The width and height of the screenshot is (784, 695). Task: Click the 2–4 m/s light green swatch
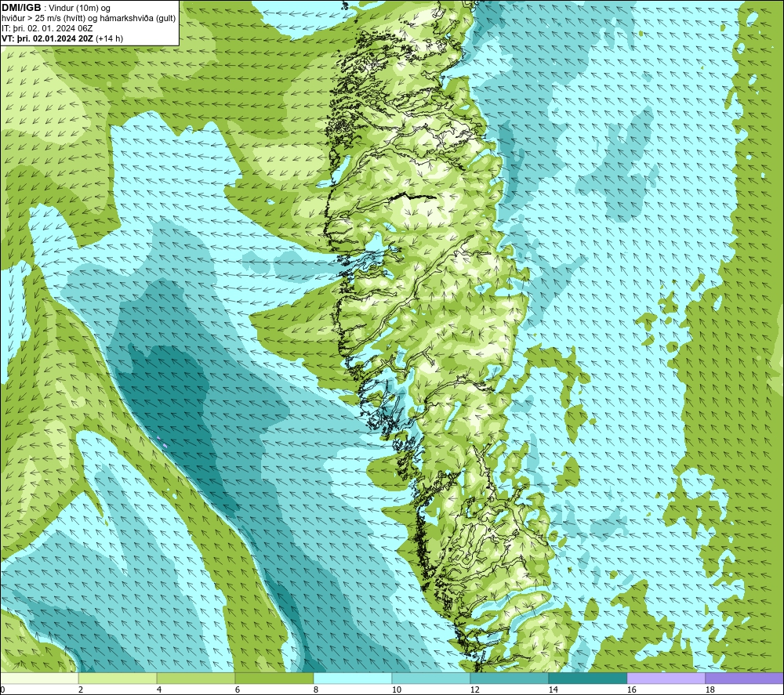pos(118,678)
